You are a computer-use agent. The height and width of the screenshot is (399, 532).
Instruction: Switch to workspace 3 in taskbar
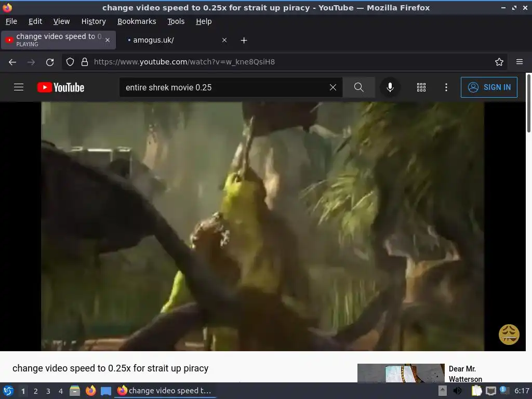(x=48, y=391)
